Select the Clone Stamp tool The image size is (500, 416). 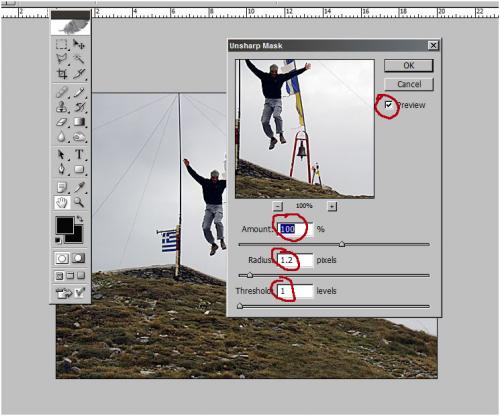(x=62, y=107)
